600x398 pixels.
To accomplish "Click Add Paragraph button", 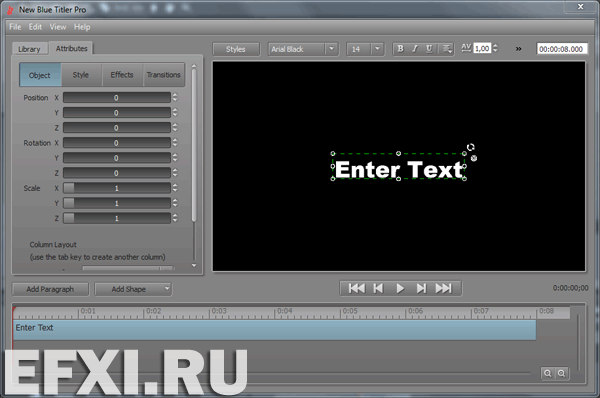I will [50, 289].
